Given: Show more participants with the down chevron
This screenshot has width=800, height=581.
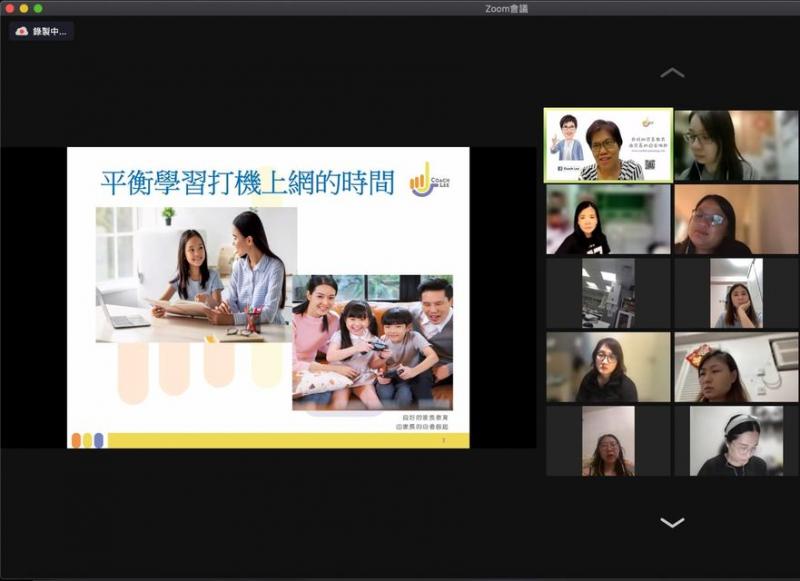Looking at the screenshot, I should tap(672, 522).
